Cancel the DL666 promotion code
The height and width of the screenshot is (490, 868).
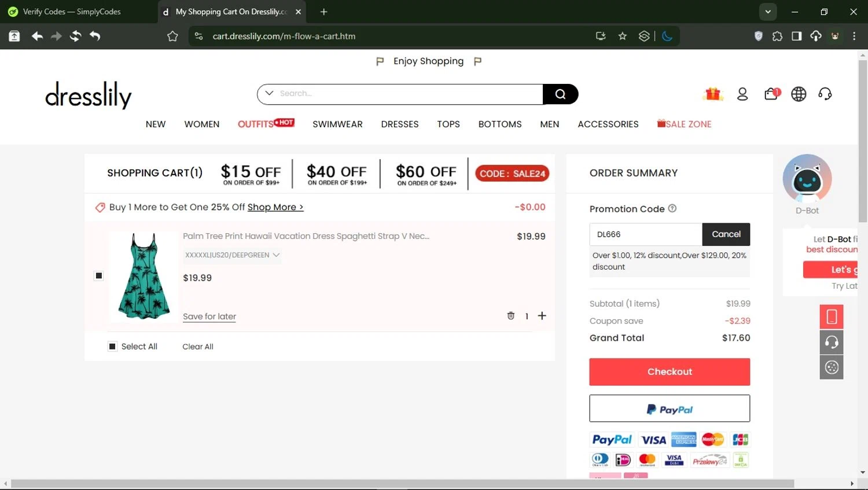tap(726, 234)
